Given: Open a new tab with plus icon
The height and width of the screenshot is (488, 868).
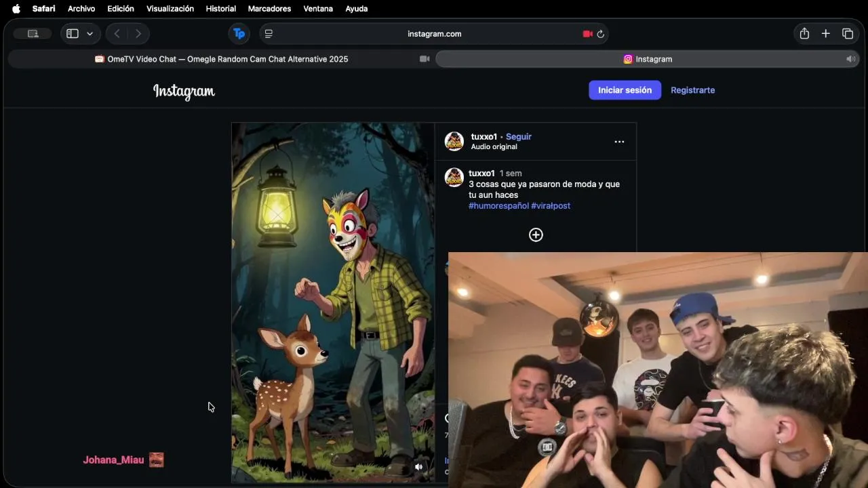Looking at the screenshot, I should pyautogui.click(x=826, y=34).
